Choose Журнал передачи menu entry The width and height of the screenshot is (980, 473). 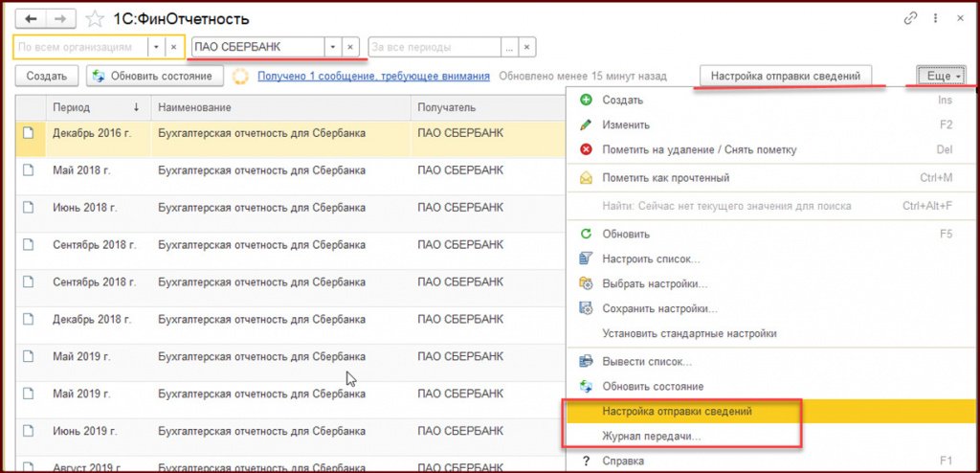651,437
